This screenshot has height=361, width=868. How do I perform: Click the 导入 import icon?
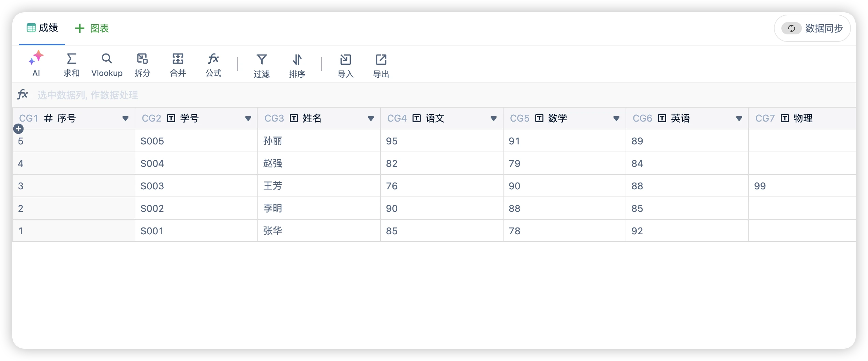[345, 60]
